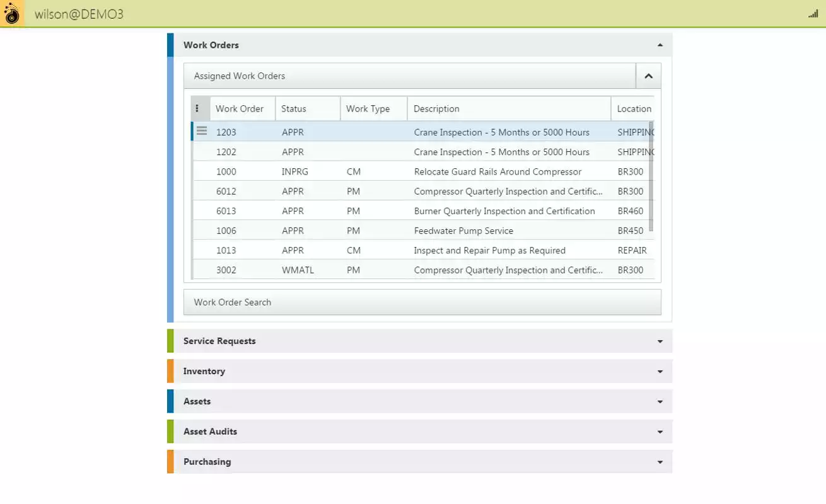
Task: Click PM work type for work order 6013
Action: pyautogui.click(x=353, y=211)
